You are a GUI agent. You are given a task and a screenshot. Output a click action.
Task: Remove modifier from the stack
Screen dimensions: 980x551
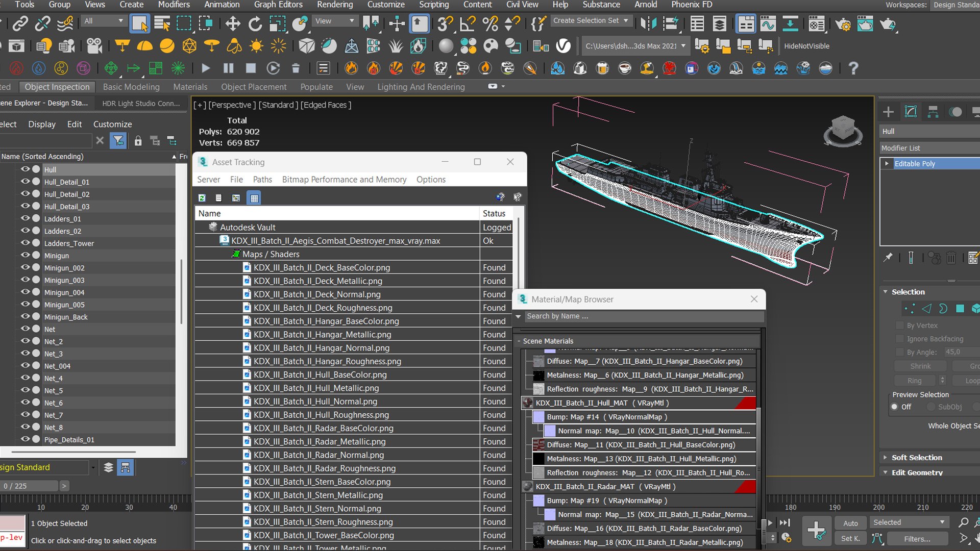(x=951, y=258)
